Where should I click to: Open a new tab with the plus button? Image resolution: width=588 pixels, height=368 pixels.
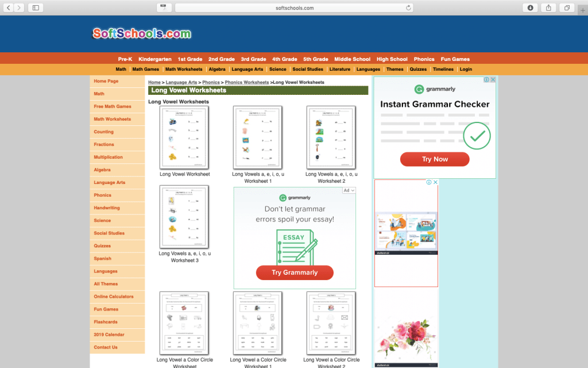pyautogui.click(x=582, y=7)
